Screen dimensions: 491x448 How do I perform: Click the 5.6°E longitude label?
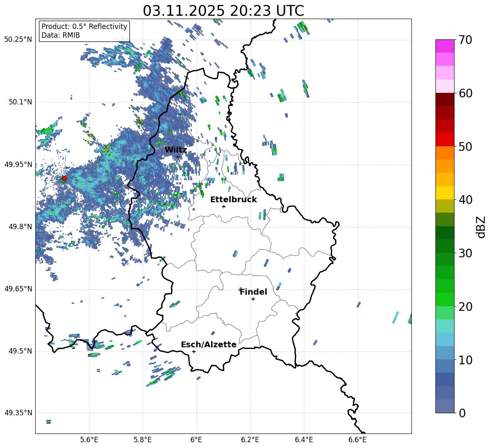pyautogui.click(x=89, y=440)
